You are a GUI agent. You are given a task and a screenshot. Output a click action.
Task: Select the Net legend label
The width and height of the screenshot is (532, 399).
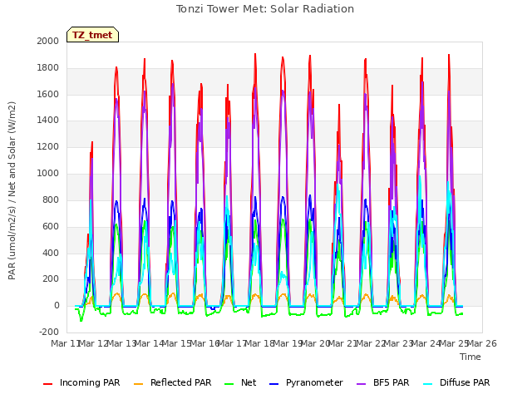point(249,382)
